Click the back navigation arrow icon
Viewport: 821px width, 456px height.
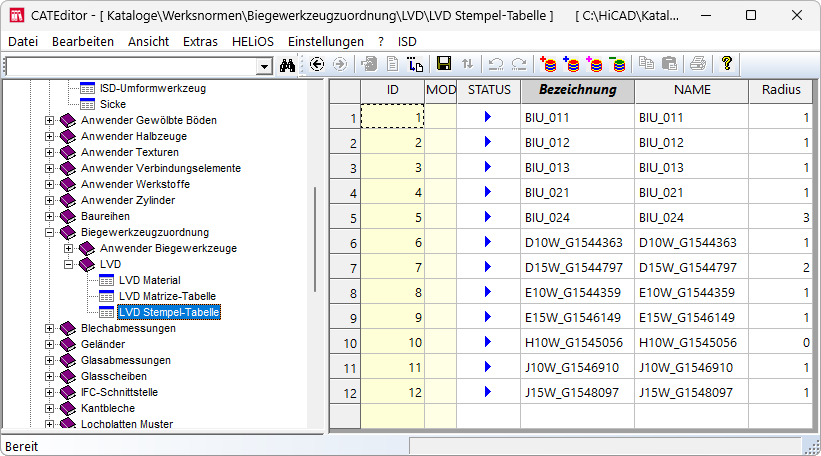click(317, 64)
